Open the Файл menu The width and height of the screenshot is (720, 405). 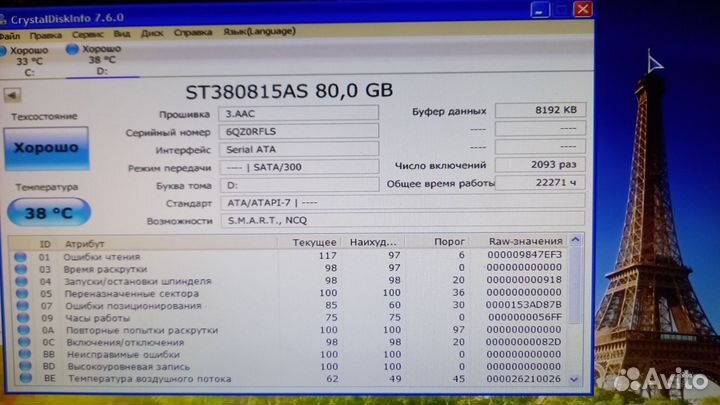9,36
